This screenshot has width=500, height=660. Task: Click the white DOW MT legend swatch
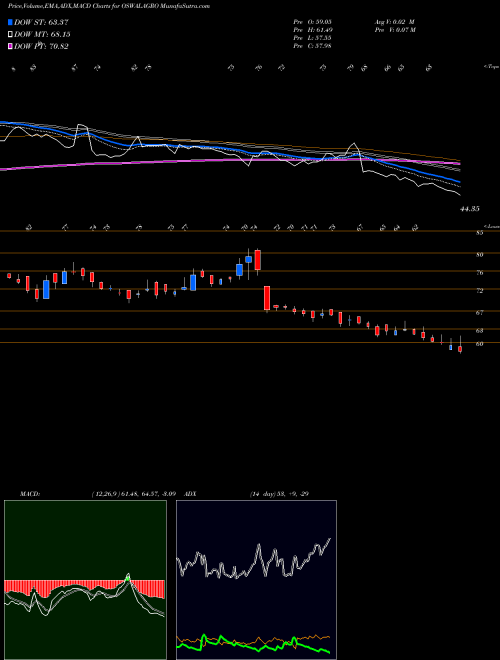pos(10,35)
